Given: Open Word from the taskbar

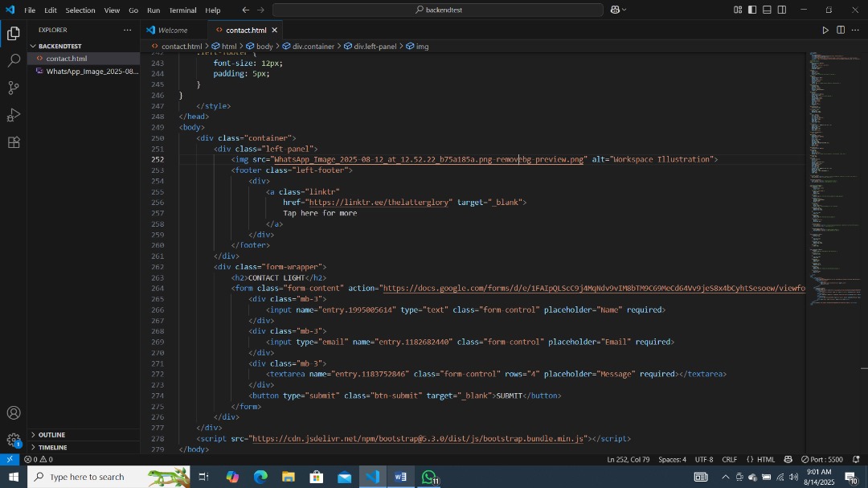Looking at the screenshot, I should click(x=401, y=477).
